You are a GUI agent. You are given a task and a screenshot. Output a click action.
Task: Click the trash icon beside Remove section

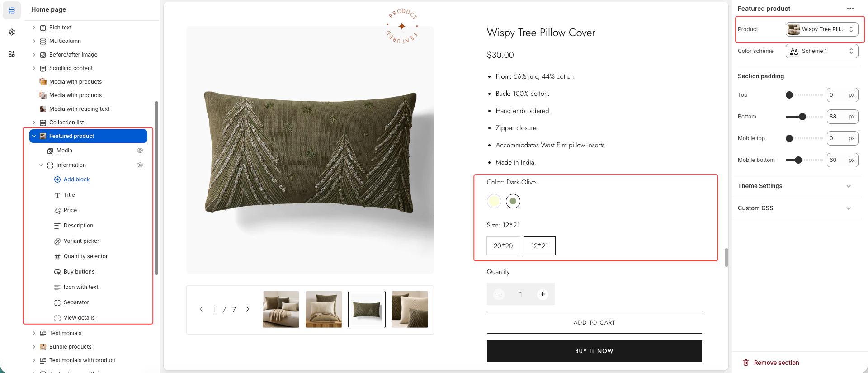click(746, 363)
